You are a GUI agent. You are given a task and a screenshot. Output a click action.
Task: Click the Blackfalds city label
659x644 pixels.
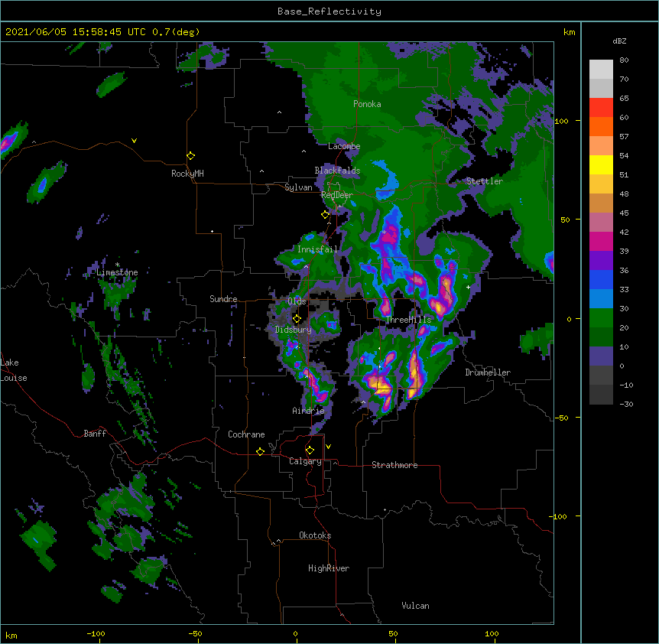point(337,171)
